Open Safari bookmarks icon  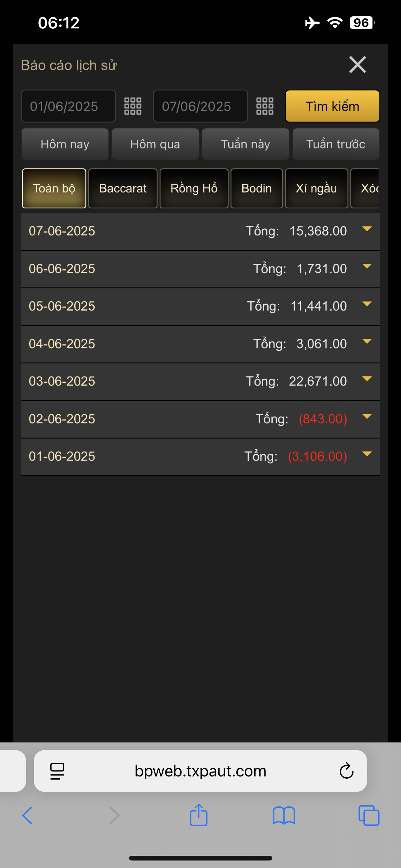284,816
